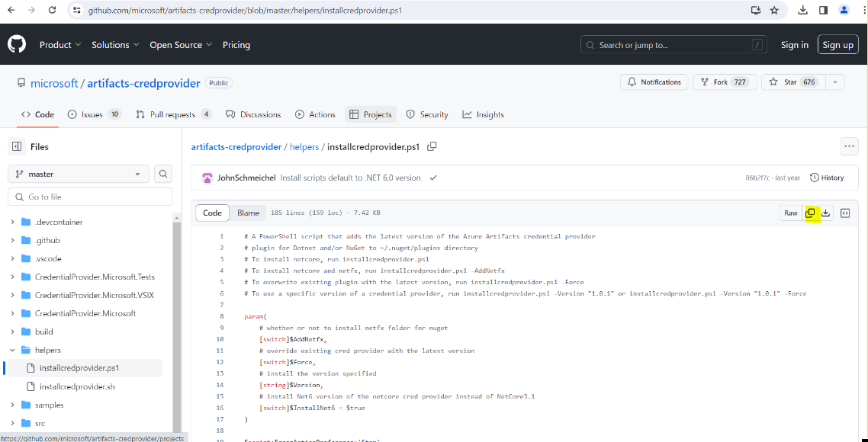Image resolution: width=868 pixels, height=442 pixels.
Task: Open Star lists dropdown arrow
Action: [x=834, y=82]
